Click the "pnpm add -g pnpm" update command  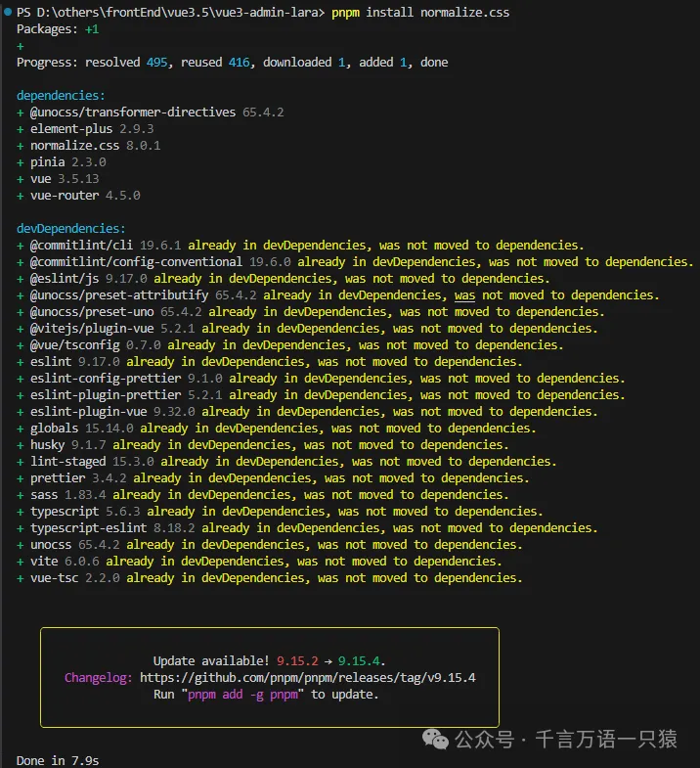pos(245,694)
